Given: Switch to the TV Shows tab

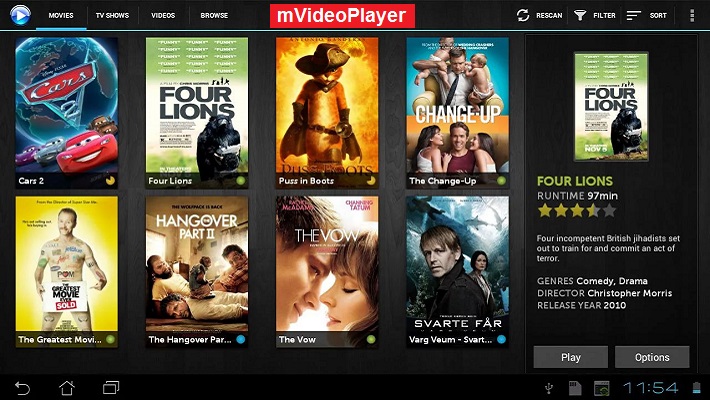Looking at the screenshot, I should point(112,15).
